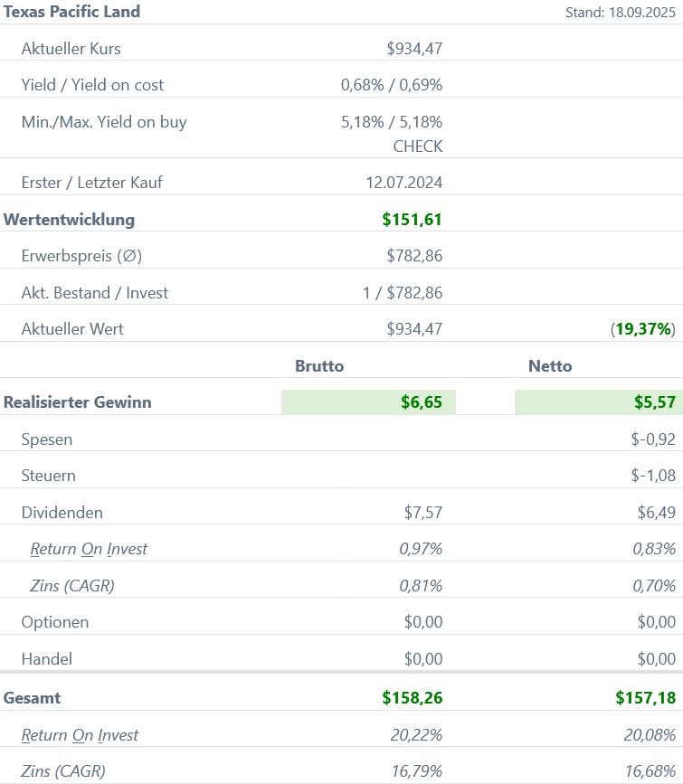Click the Brutto column header
Image resolution: width=683 pixels, height=784 pixels.
click(319, 366)
